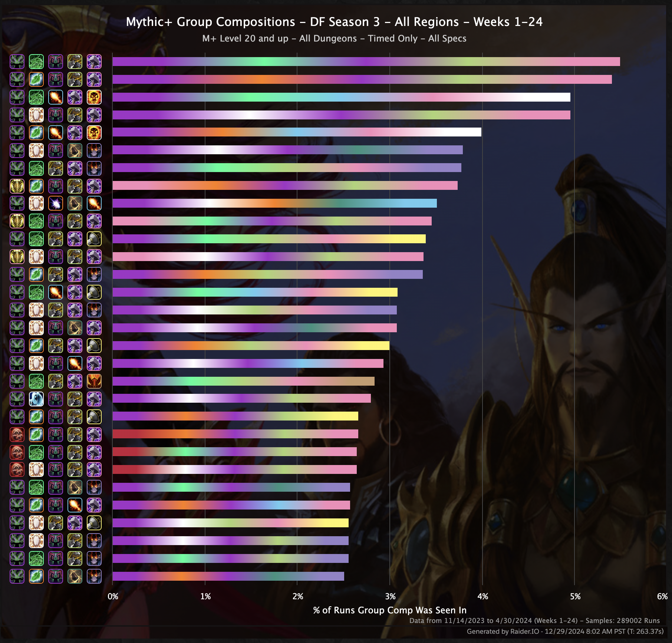Click the blue-white Holy Priest icon
This screenshot has height=643, width=672.
[36, 399]
